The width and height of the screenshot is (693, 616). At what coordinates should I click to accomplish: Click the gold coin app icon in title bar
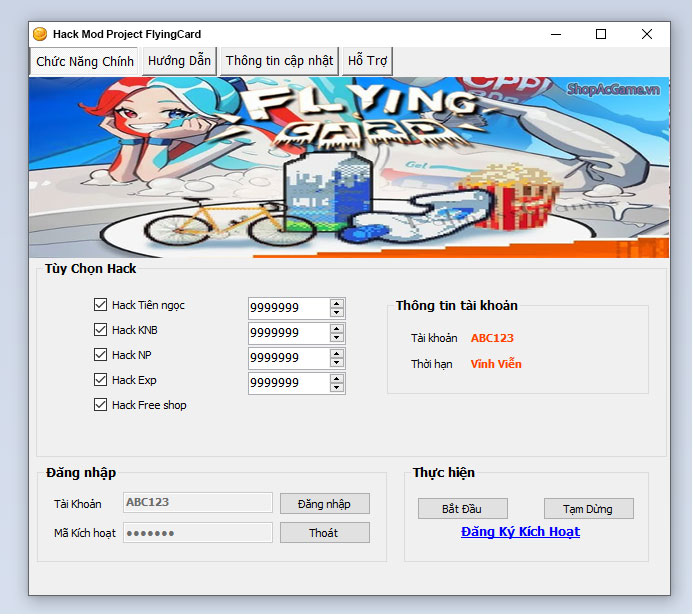click(x=40, y=34)
